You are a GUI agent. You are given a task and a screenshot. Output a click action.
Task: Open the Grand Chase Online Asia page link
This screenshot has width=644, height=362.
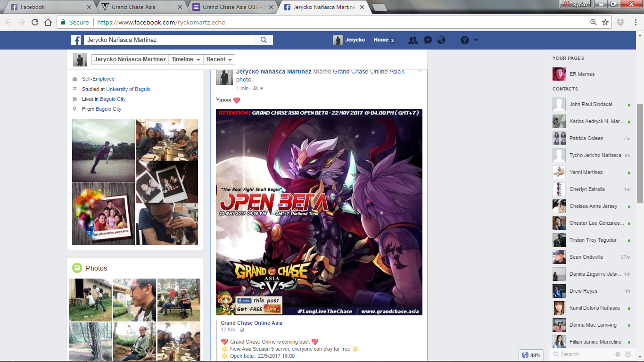[251, 323]
